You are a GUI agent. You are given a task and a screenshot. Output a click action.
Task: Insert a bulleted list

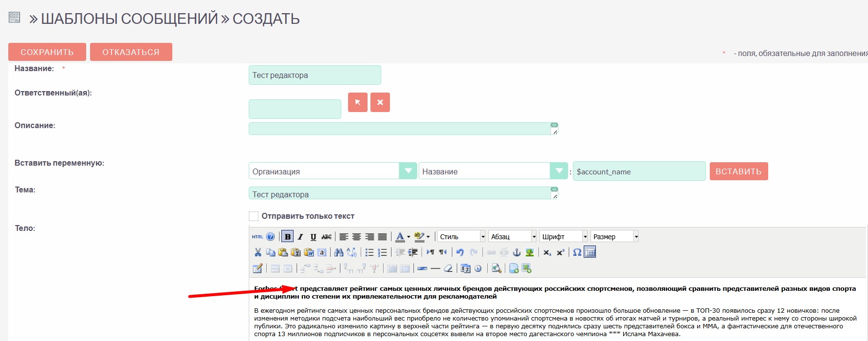click(x=369, y=252)
